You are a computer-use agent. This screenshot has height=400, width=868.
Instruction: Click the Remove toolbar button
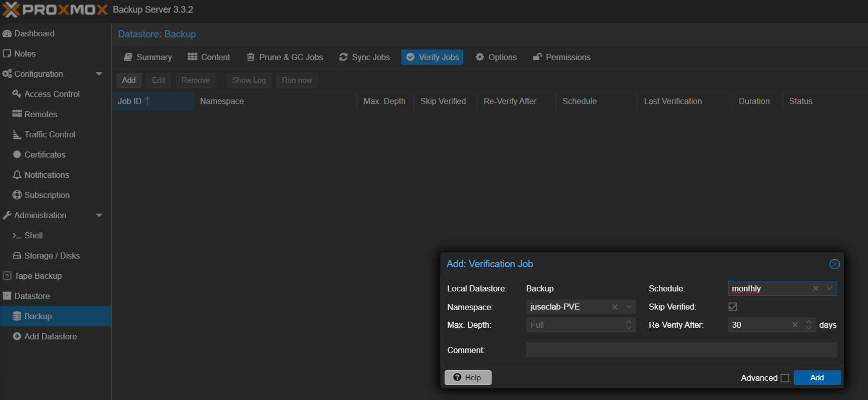click(196, 80)
